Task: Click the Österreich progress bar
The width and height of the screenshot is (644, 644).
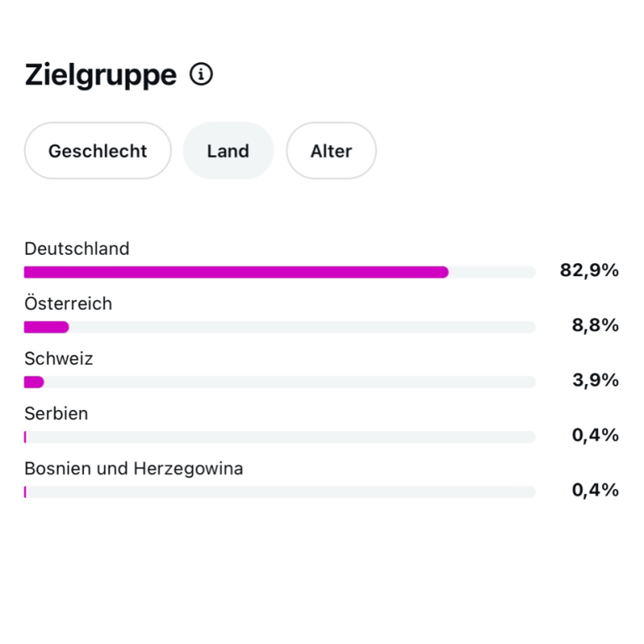Action: click(279, 327)
